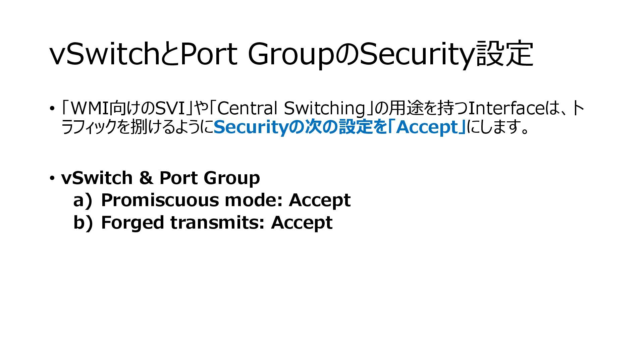The image size is (644, 362).
Task: Click the "ラフィックを捌けるように" text
Action: 138,127
